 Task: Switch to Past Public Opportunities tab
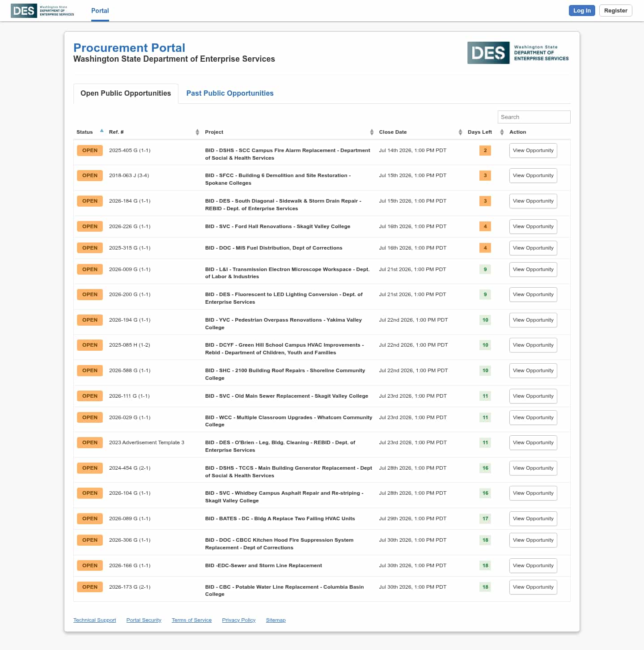coord(230,93)
